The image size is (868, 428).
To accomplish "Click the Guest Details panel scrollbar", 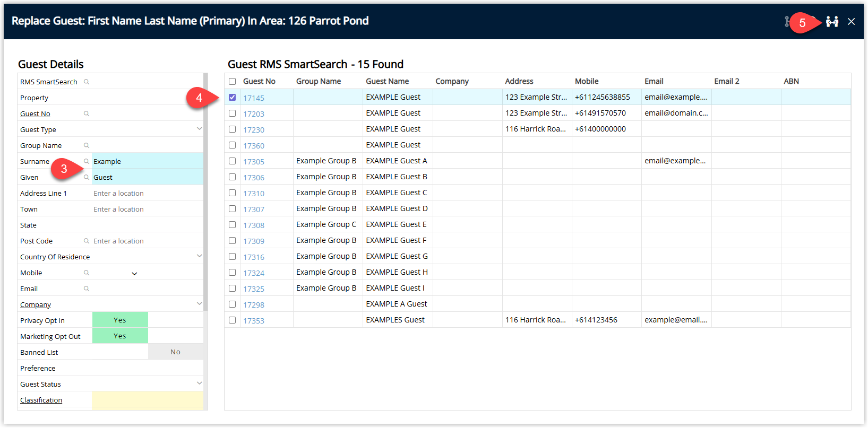I will [x=205, y=192].
